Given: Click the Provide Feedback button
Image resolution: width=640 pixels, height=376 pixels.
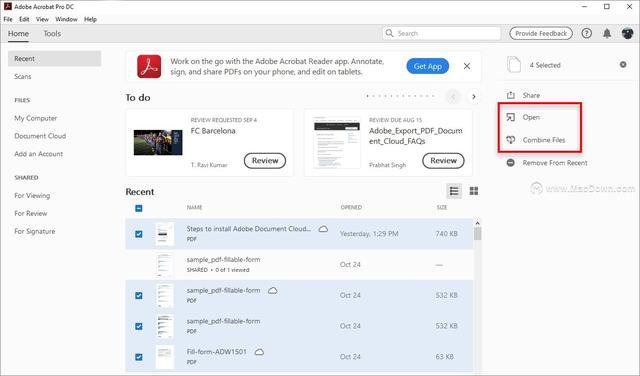Looking at the screenshot, I should (541, 33).
